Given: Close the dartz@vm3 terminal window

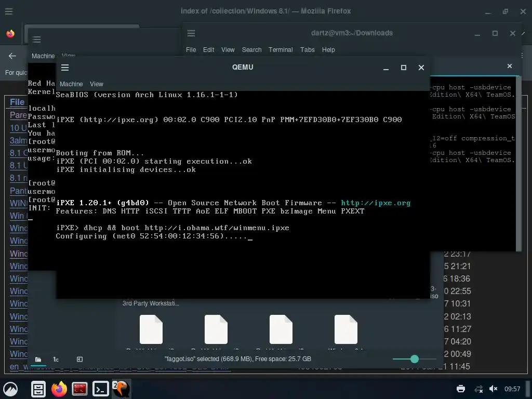Looking at the screenshot, I should pyautogui.click(x=513, y=33).
